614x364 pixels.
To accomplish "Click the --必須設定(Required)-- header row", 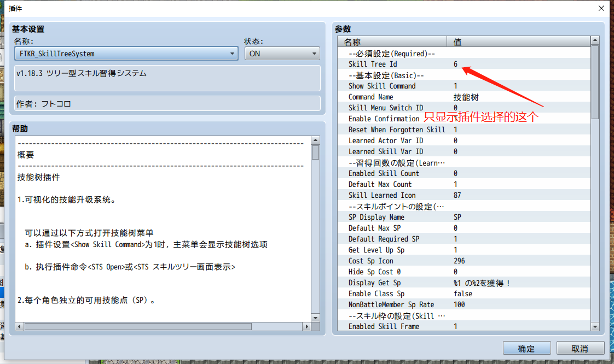I will [x=464, y=53].
